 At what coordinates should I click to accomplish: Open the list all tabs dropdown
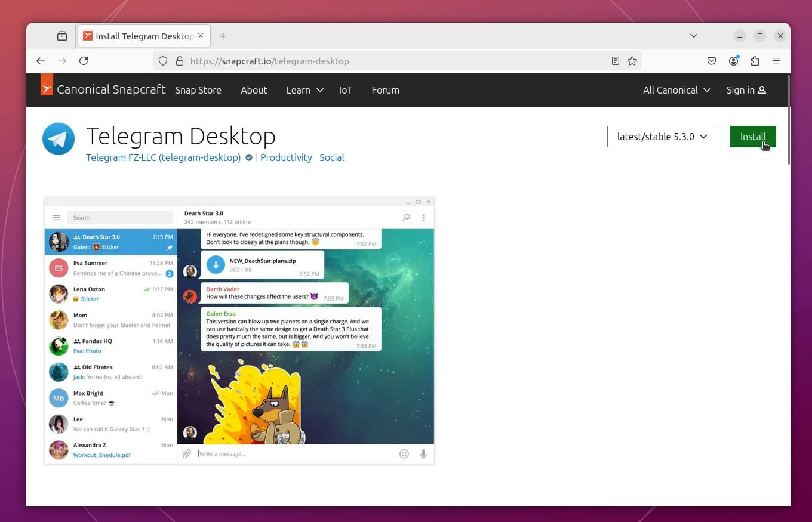click(694, 36)
